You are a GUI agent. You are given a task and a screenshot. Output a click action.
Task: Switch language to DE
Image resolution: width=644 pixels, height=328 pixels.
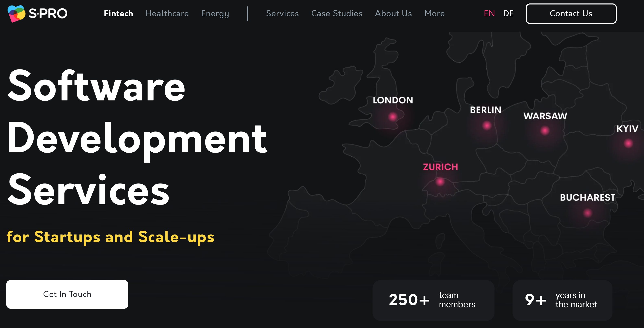pos(508,13)
